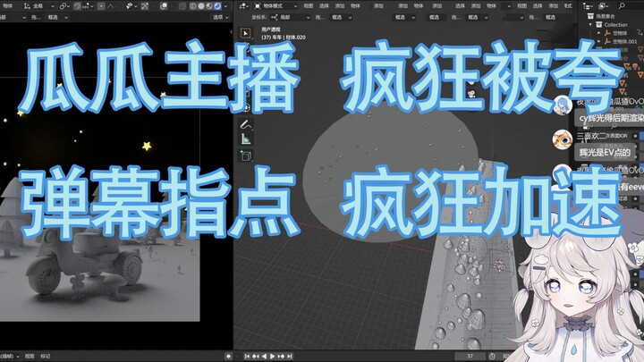Toggle X-ray view icon
The image size is (644, 362).
coord(182,6)
